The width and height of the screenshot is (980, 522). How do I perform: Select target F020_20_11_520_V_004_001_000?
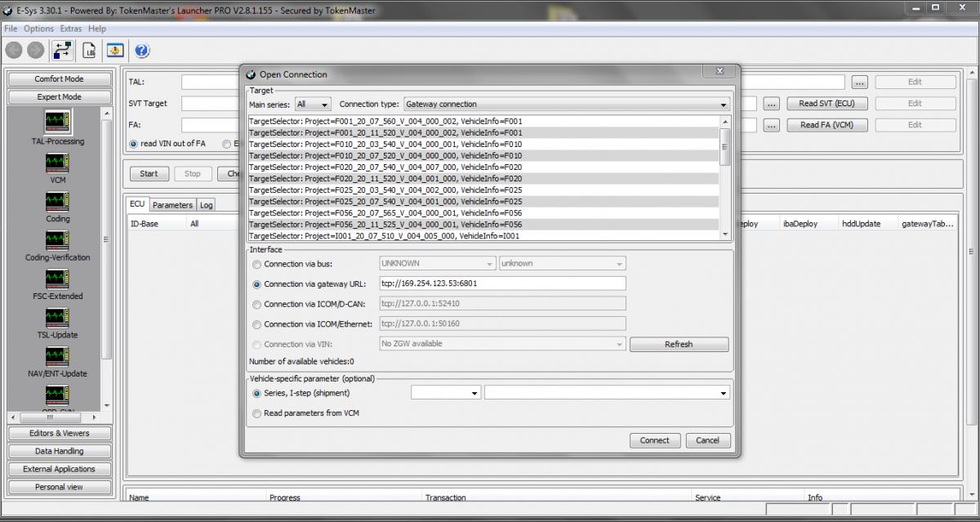pyautogui.click(x=483, y=178)
